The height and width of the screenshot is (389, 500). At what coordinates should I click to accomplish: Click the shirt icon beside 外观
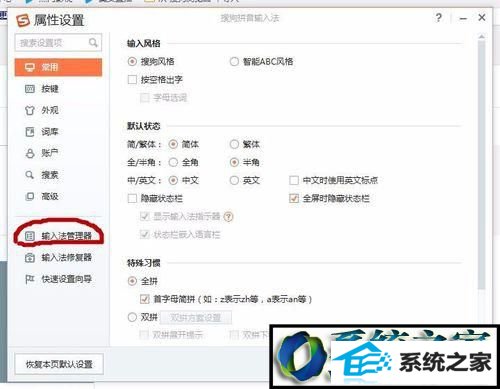30,110
